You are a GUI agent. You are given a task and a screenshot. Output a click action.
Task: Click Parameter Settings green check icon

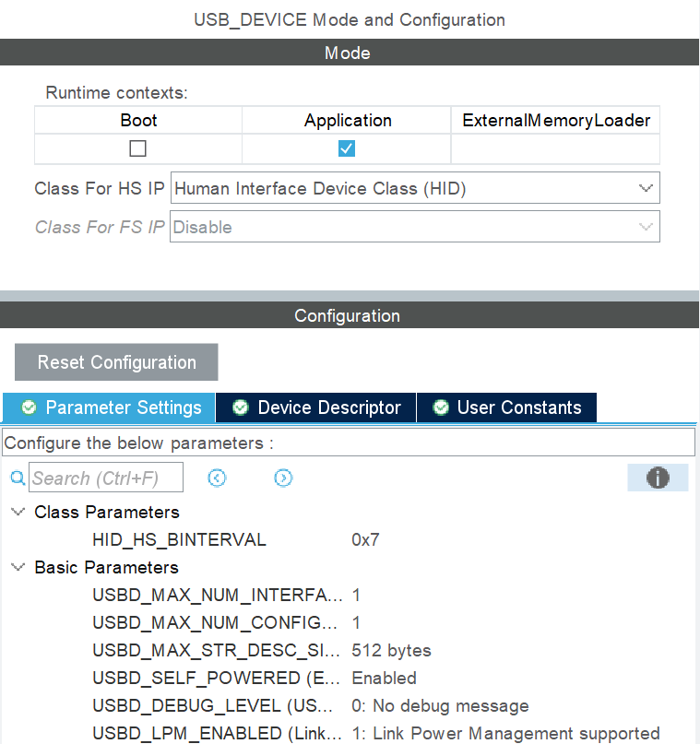tap(29, 407)
